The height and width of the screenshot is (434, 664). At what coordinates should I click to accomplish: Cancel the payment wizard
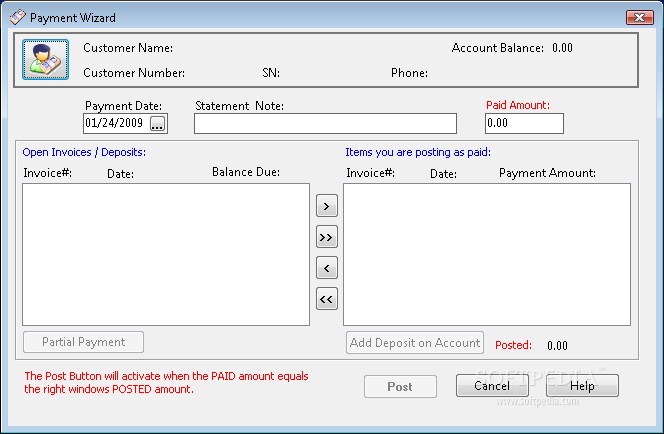tap(492, 386)
